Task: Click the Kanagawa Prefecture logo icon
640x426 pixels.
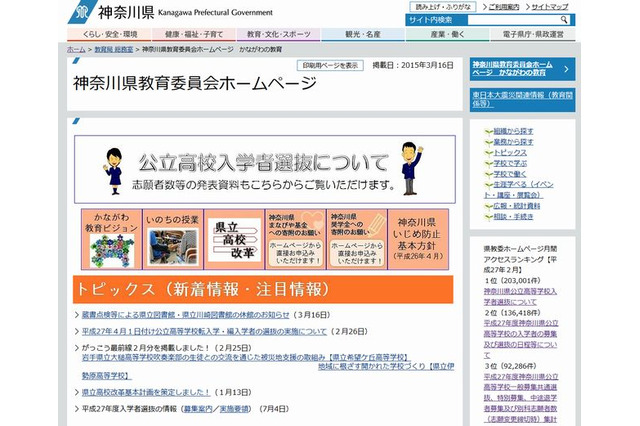Action: tap(82, 11)
